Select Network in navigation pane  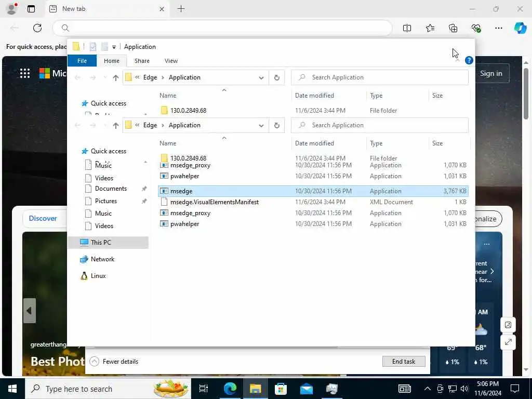pos(102,259)
